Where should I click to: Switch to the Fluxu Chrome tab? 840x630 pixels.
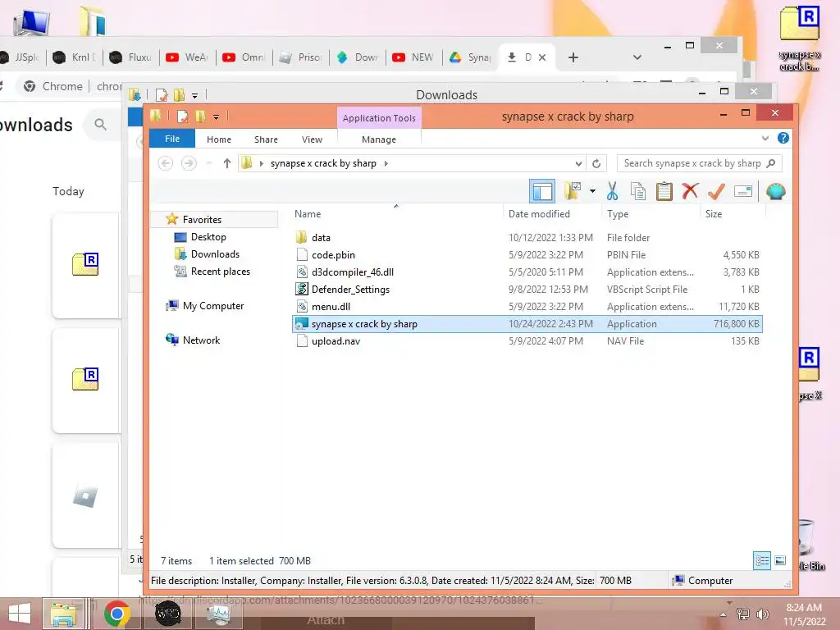tap(131, 57)
